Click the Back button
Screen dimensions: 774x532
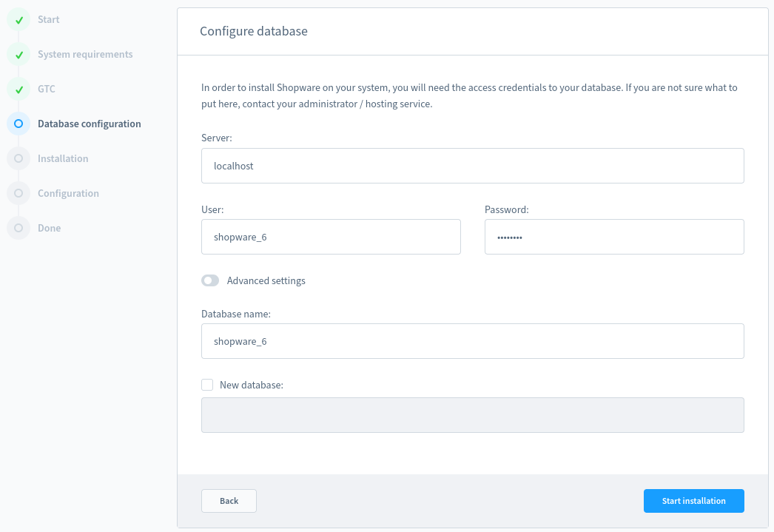(229, 501)
